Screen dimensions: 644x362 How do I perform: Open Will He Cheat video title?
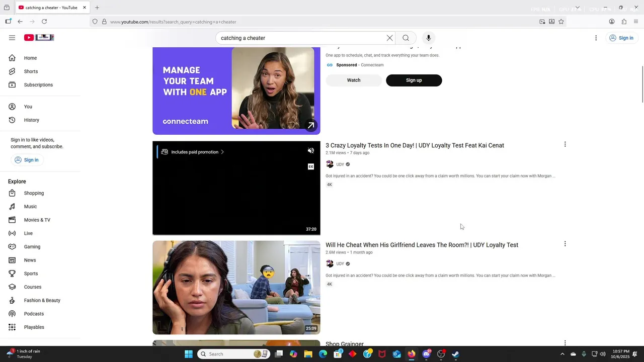[x=422, y=245]
